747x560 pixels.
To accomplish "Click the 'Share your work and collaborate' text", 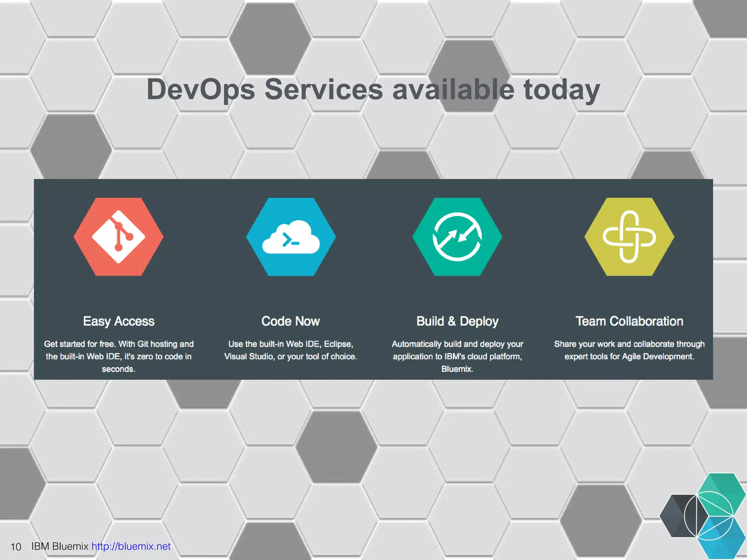I will pyautogui.click(x=629, y=350).
